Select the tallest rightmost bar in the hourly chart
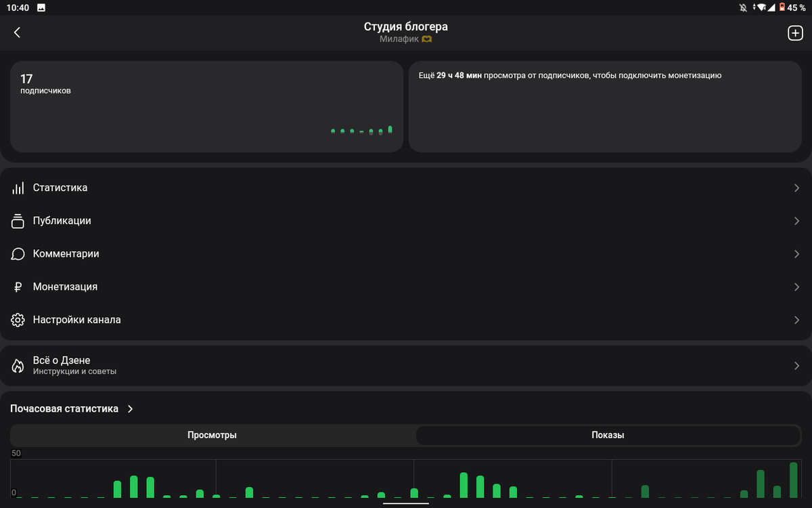The image size is (812, 508). [793, 480]
